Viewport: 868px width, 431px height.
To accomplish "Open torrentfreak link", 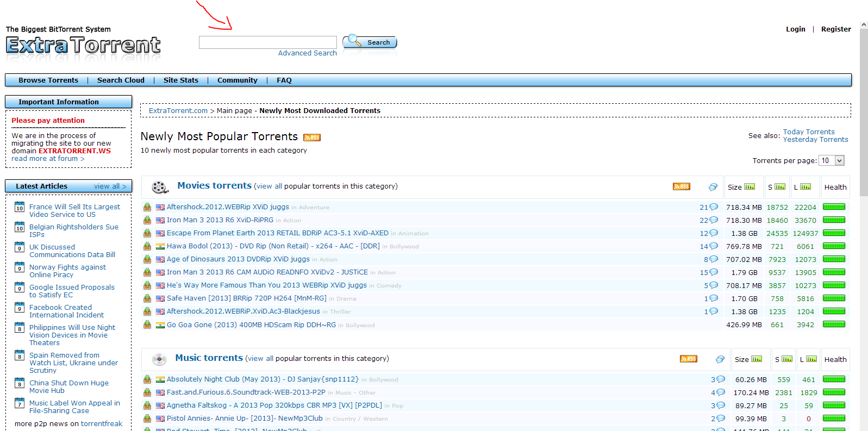I will click(x=102, y=423).
